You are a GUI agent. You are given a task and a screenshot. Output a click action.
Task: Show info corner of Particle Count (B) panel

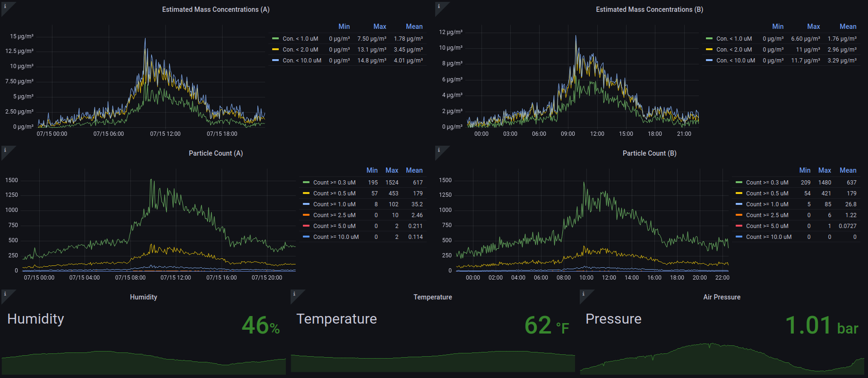click(439, 150)
